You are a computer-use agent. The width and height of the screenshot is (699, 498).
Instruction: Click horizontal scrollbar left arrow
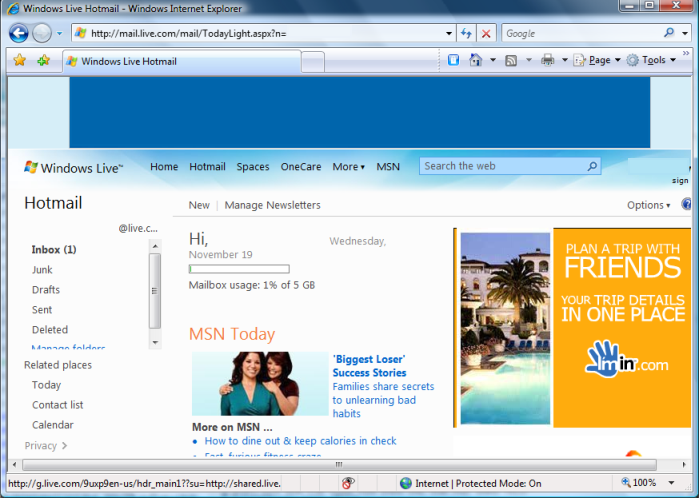click(x=15, y=465)
